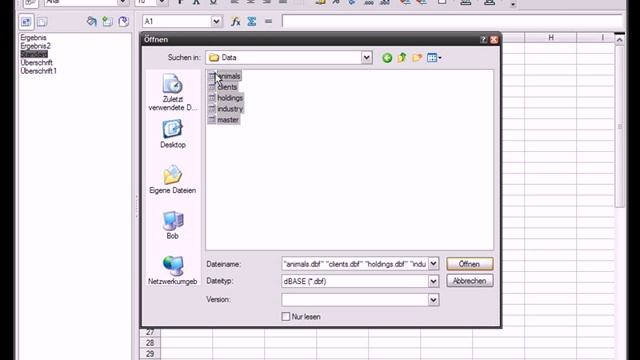Select the Ergebnis style
Screen dimensions: 640x360
[x=33, y=38]
